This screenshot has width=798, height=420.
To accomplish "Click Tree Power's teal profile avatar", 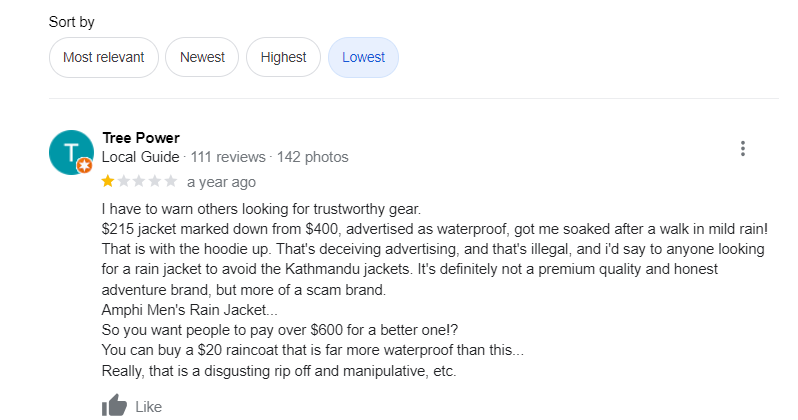I will 71,151.
